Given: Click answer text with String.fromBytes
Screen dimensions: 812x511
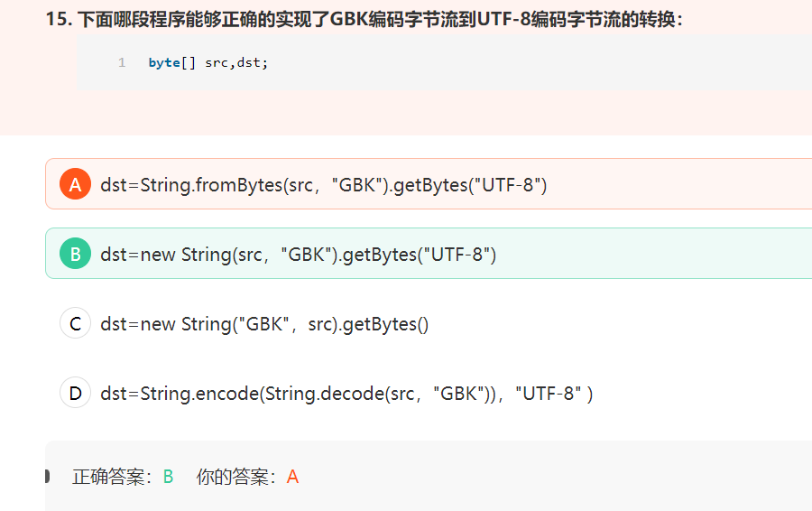Looking at the screenshot, I should (x=324, y=185).
